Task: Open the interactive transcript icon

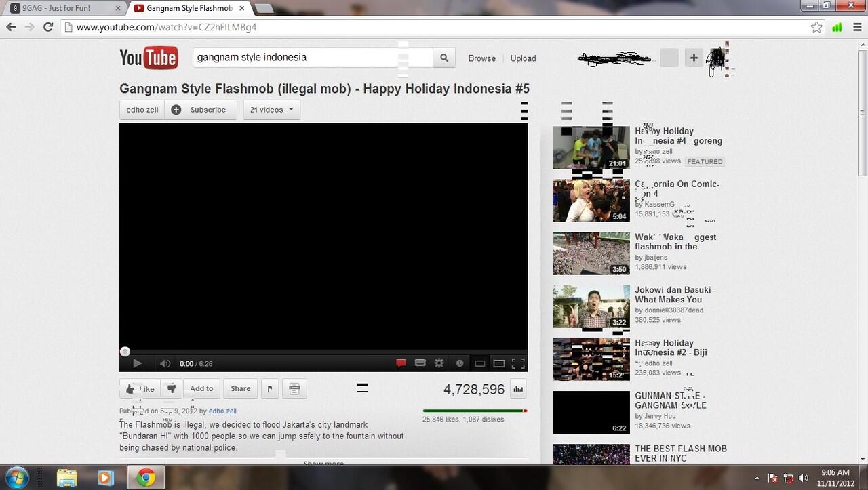Action: tap(294, 389)
